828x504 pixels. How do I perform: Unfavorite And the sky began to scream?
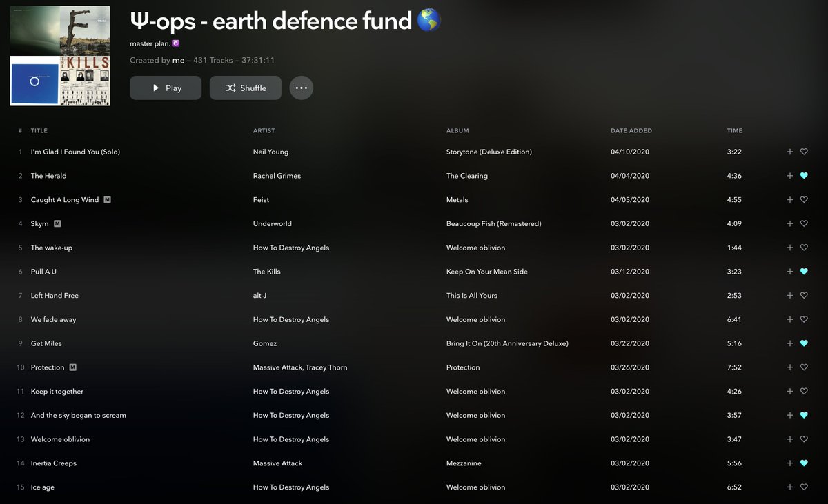click(x=804, y=415)
